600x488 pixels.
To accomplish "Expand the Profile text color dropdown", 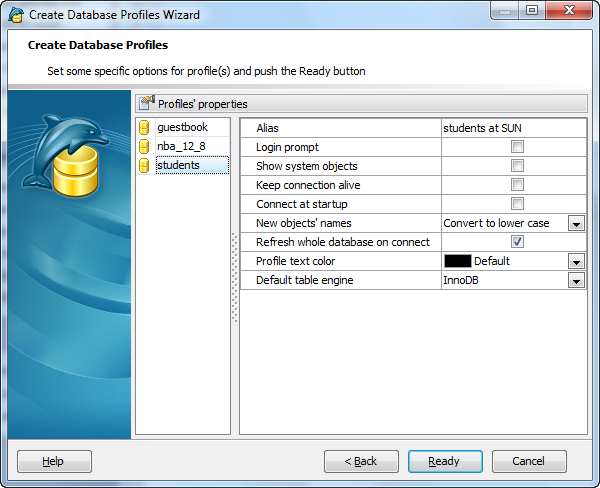I will [x=576, y=262].
